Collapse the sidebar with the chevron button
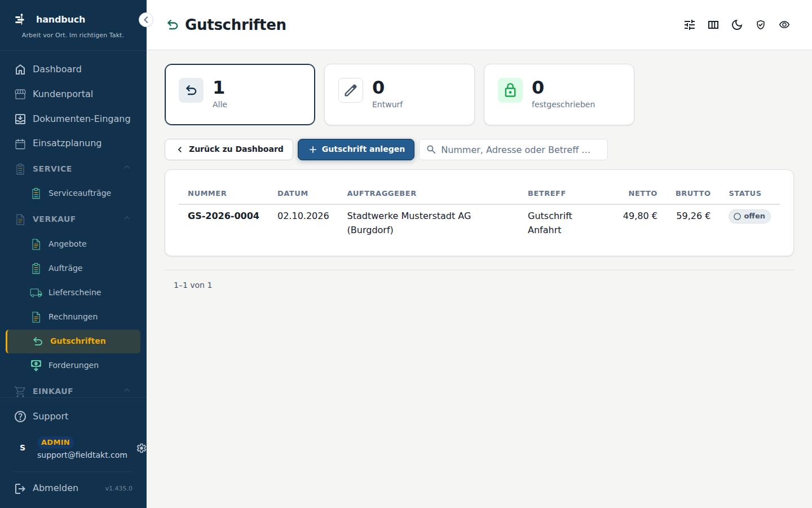812x508 pixels. click(146, 20)
